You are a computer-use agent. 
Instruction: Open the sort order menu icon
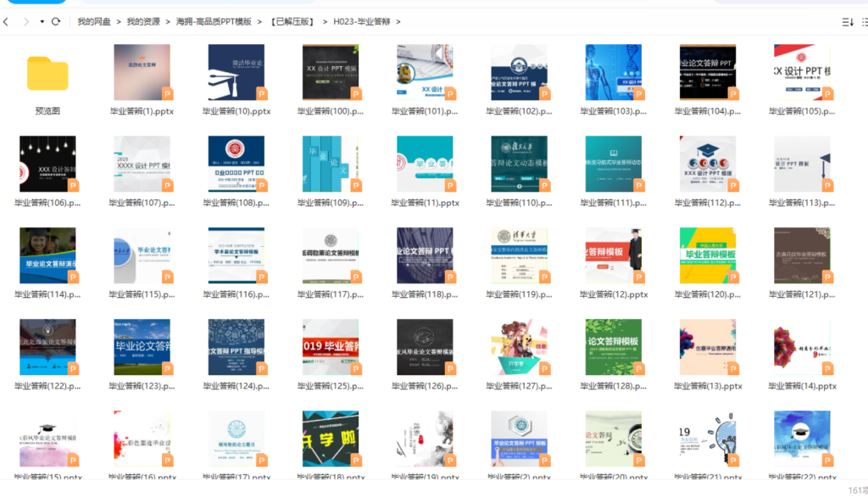(x=847, y=22)
